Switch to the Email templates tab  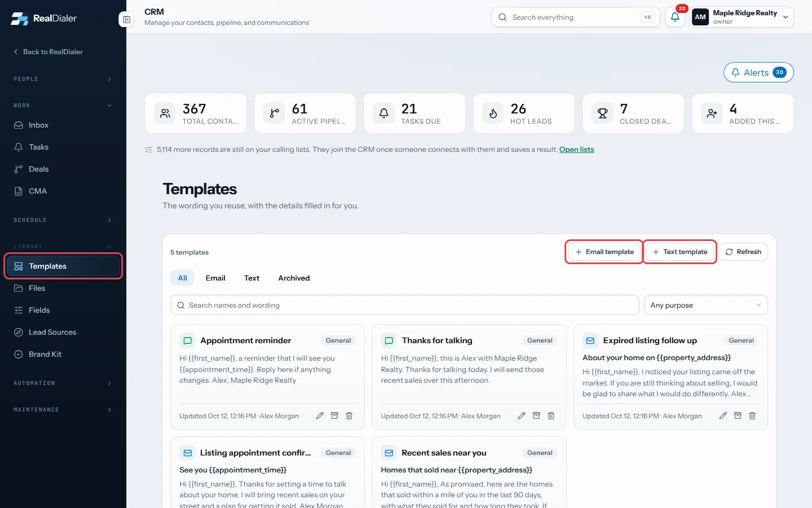point(215,278)
